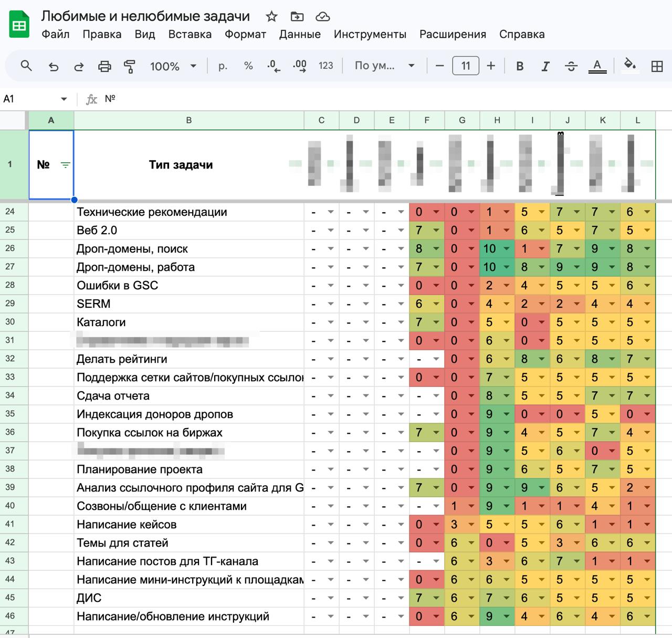This screenshot has height=638, width=672.
Task: Activate the paint format roller icon
Action: click(129, 66)
